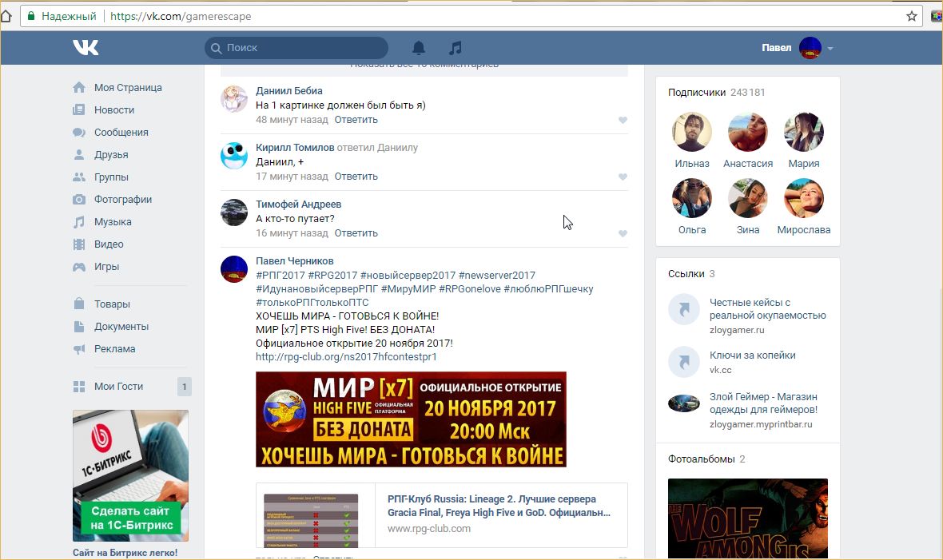Open Кирилл Томилов's avatar
This screenshot has width=943, height=560.
coord(234,155)
